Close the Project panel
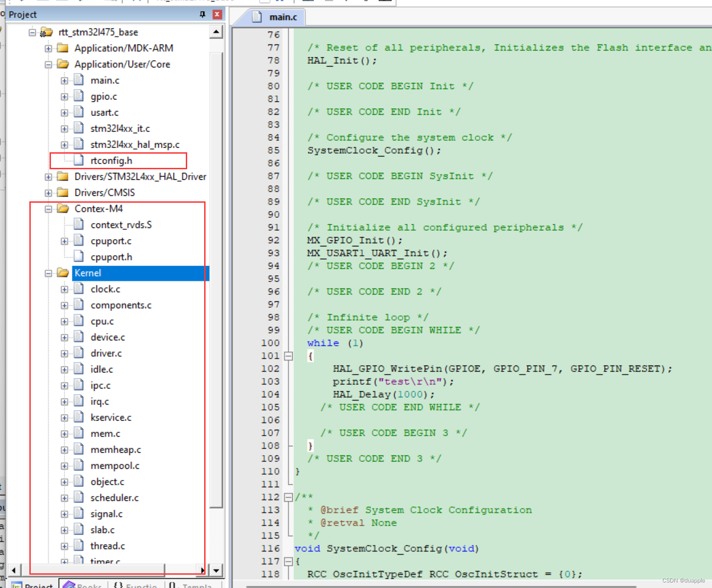The width and height of the screenshot is (712, 588). [x=217, y=15]
